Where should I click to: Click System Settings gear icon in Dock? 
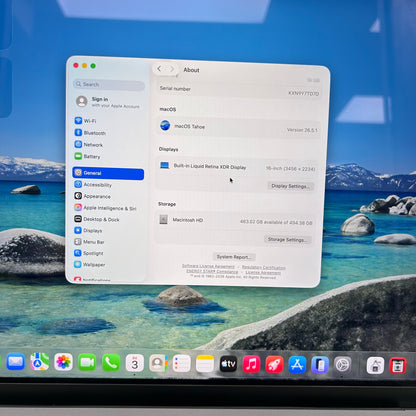click(x=343, y=365)
